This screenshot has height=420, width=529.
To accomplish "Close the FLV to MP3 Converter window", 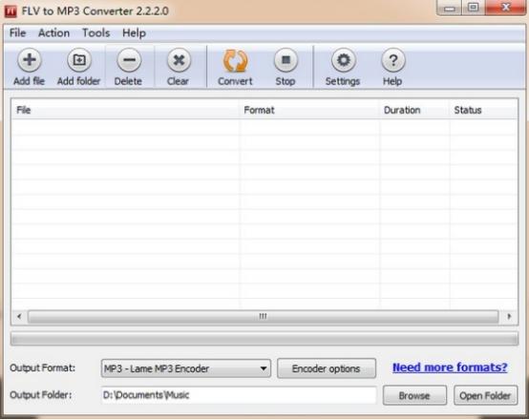I will point(505,8).
